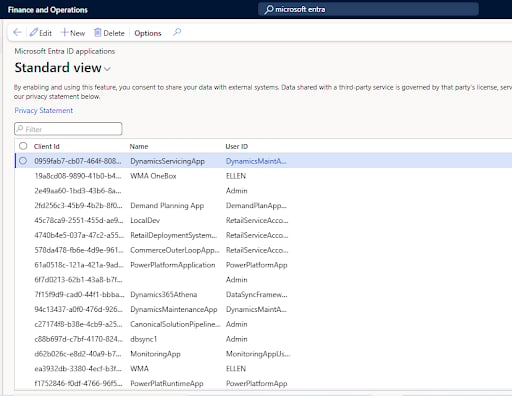This screenshot has width=512, height=396.
Task: Select the PowerPlatRuntimeApp name cell
Action: click(167, 383)
